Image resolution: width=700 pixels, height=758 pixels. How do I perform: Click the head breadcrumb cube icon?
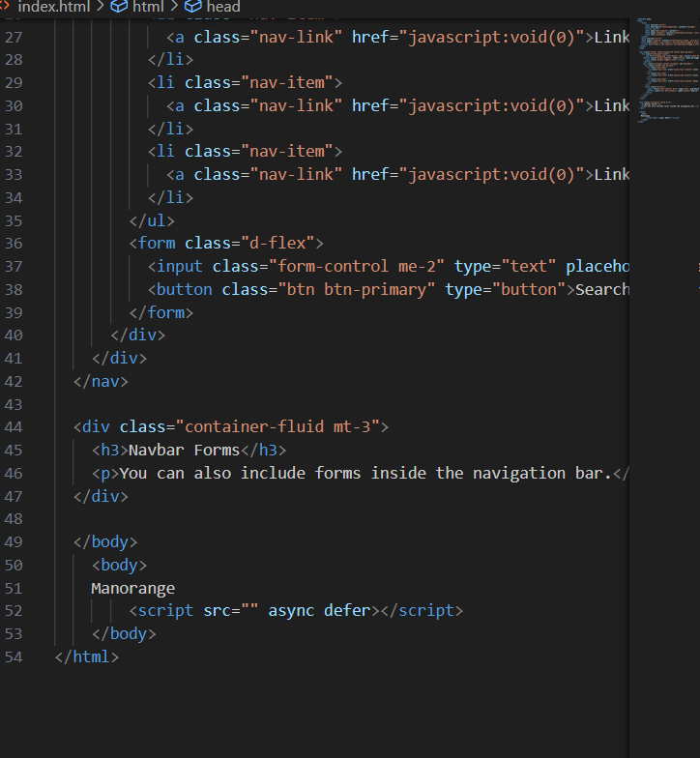[193, 7]
